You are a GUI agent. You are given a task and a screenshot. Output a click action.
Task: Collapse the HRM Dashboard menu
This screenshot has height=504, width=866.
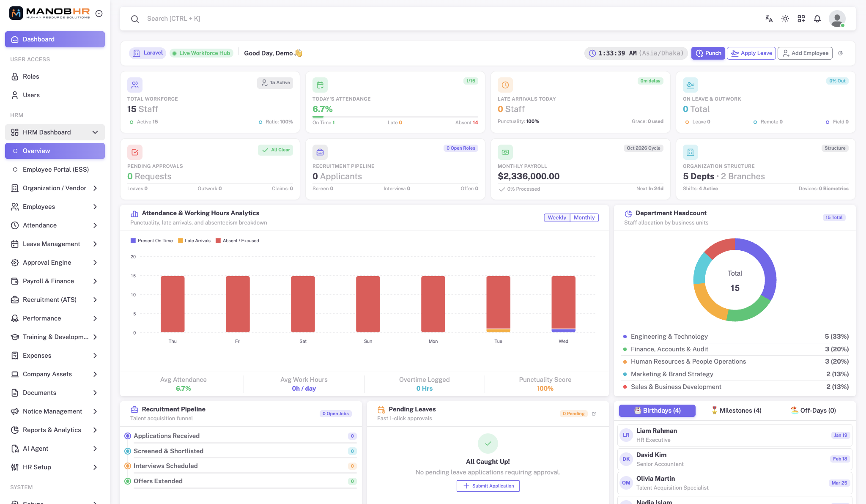pos(55,132)
